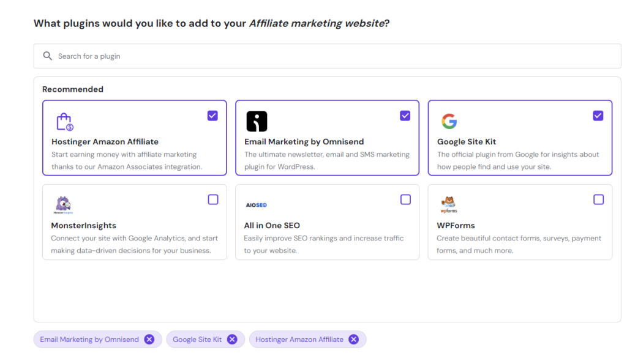Viewport: 627px width, 364px height.
Task: Click the MonsterInsights monster logo
Action: tap(63, 205)
